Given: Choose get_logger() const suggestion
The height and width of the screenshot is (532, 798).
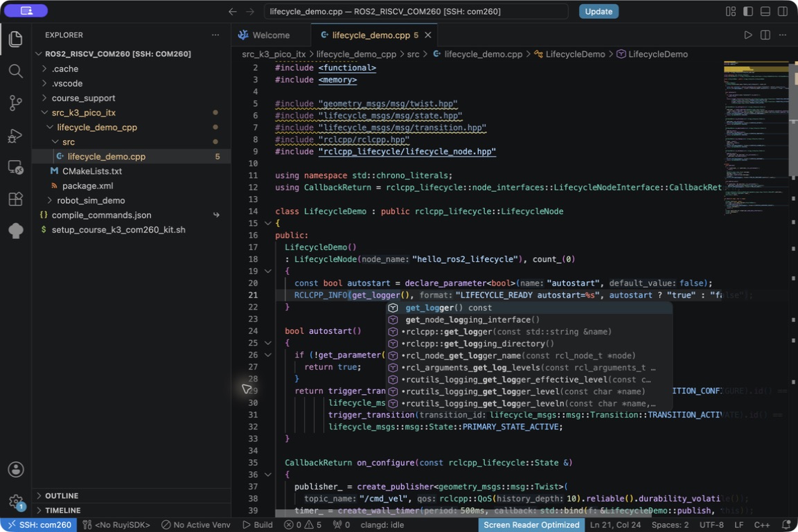Looking at the screenshot, I should coord(529,308).
